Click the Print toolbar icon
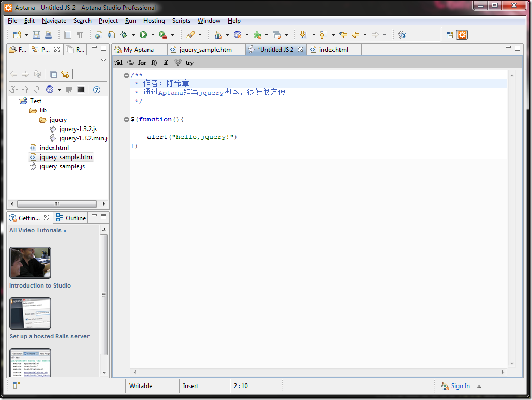 click(x=49, y=35)
